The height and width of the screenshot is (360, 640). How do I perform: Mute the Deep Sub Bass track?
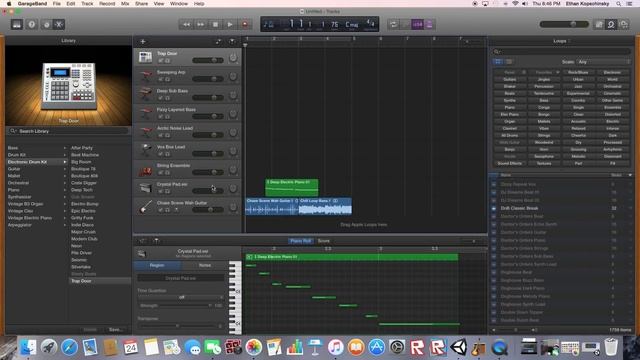pyautogui.click(x=160, y=98)
